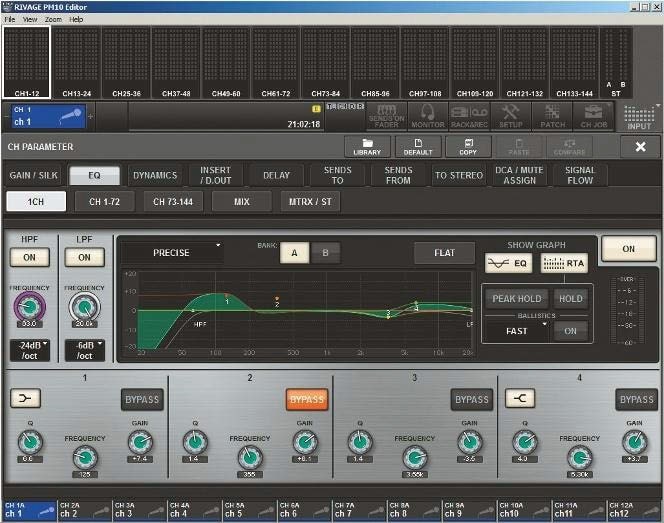Select high shelf type for band 4

(520, 399)
